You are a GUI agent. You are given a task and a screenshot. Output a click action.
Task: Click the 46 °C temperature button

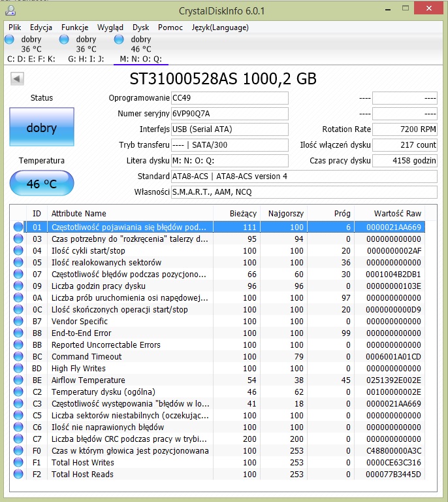pos(42,183)
